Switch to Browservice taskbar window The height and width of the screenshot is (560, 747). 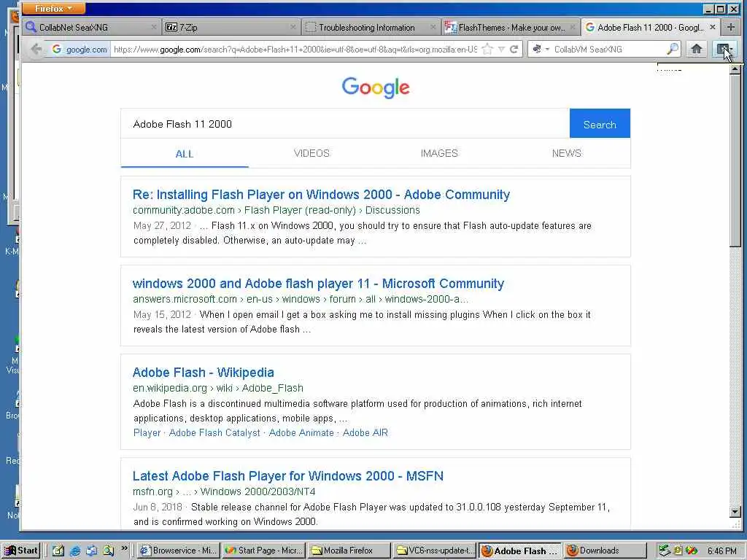pos(178,551)
